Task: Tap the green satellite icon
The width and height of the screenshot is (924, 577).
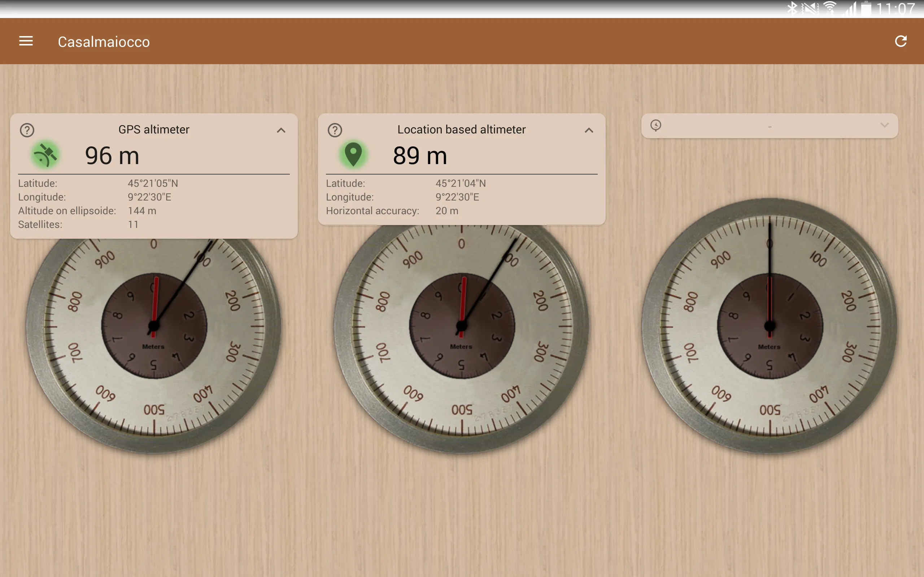Action: (45, 155)
